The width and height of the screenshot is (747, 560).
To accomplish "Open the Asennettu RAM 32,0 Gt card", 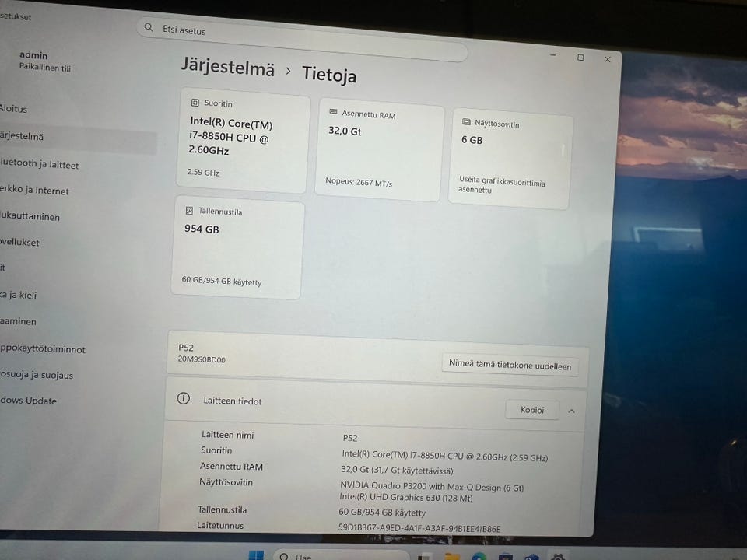I will 379,149.
